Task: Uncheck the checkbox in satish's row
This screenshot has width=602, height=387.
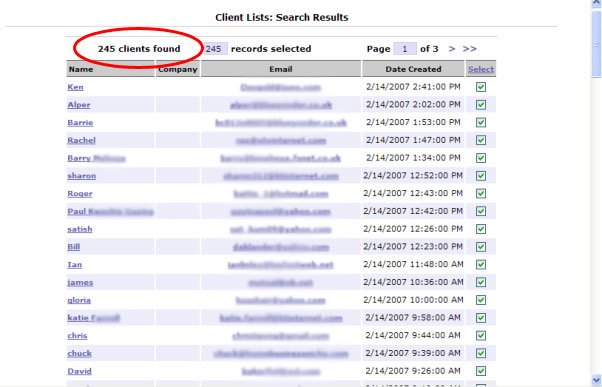Action: pos(481,229)
